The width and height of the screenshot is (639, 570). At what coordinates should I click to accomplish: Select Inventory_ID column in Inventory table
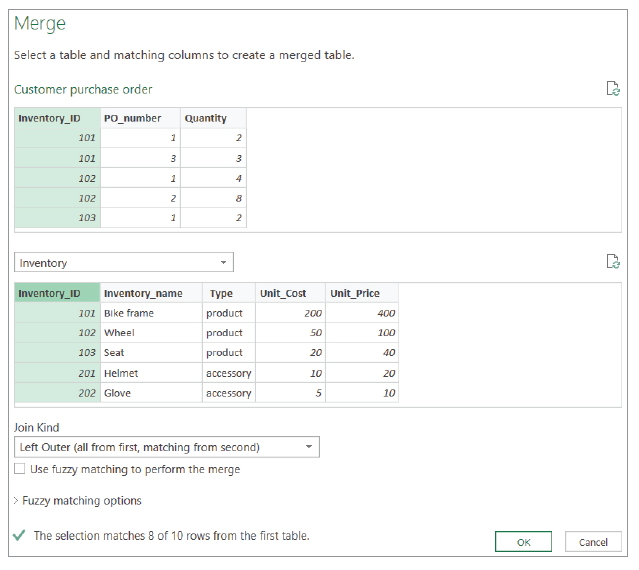click(57, 293)
